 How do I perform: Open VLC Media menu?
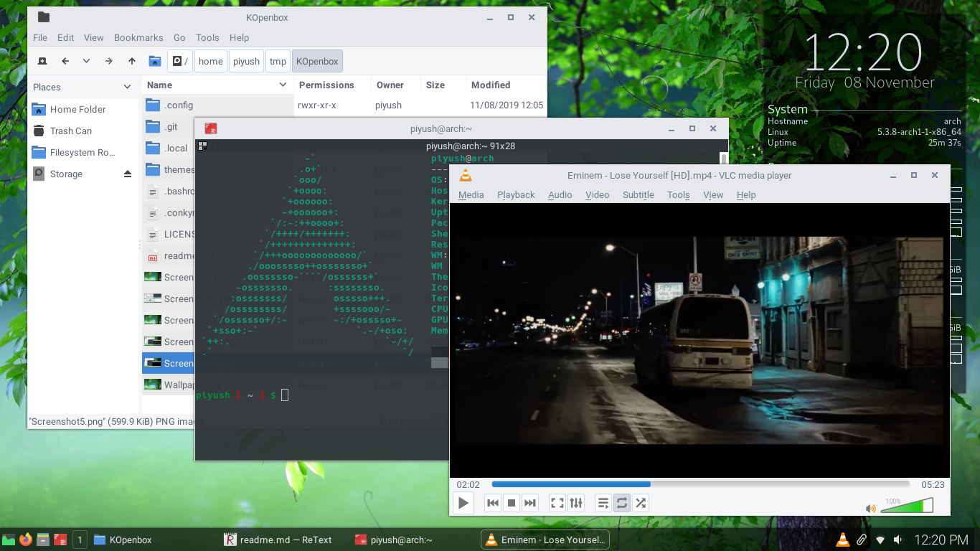click(x=471, y=194)
